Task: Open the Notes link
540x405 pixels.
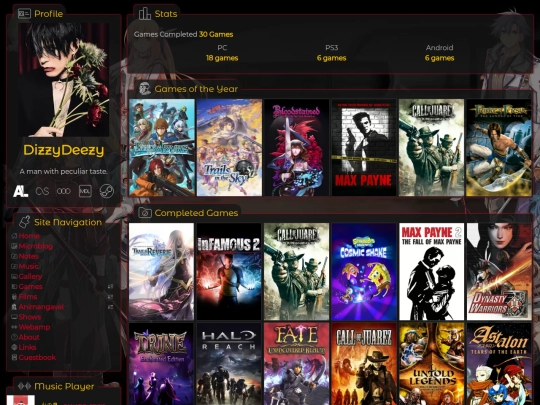Action: [29, 256]
